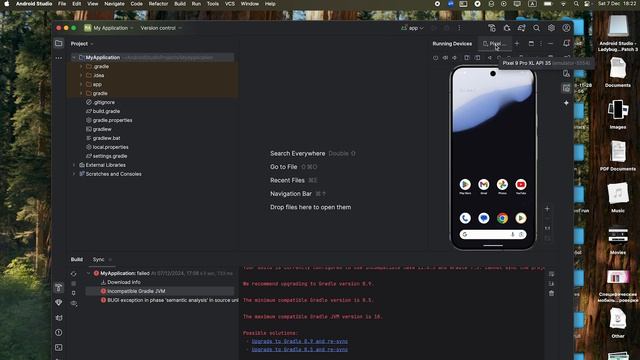640x360 pixels.
Task: Open the Refactor menu
Action: [x=158, y=4]
